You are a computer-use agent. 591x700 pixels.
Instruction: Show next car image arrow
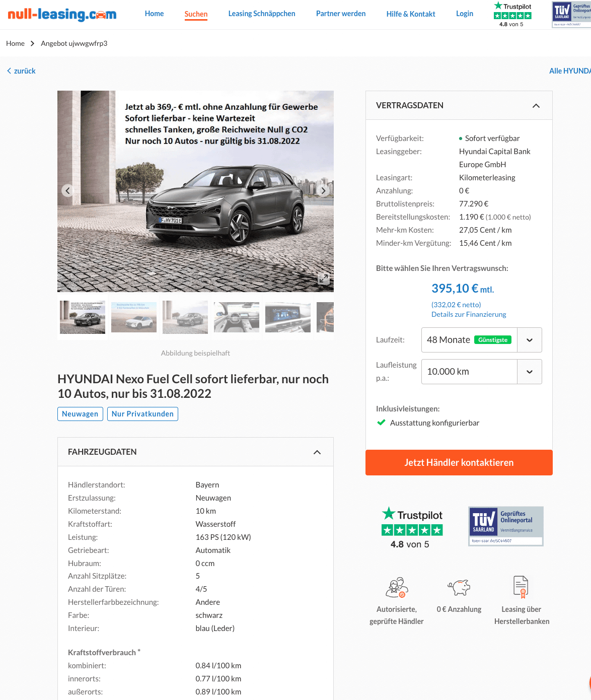[x=323, y=190]
